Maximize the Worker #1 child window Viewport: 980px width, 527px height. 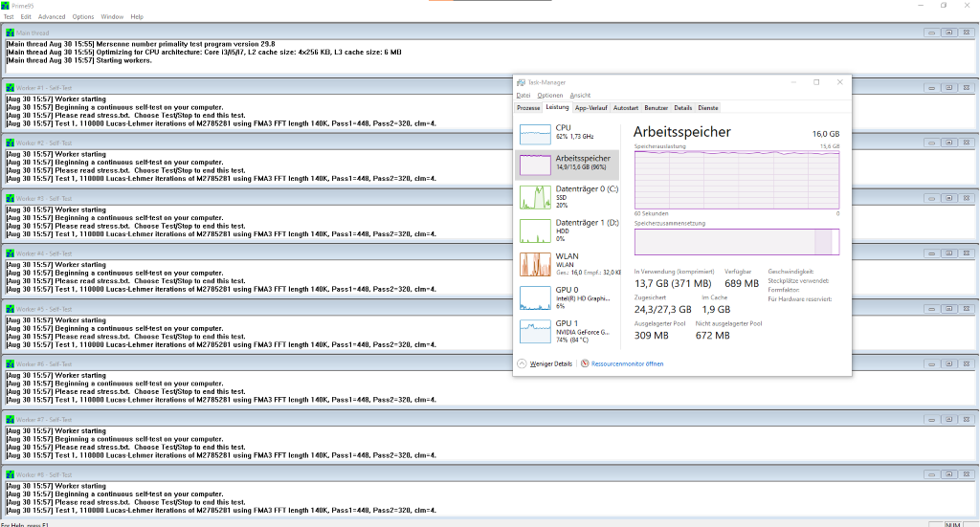948,87
